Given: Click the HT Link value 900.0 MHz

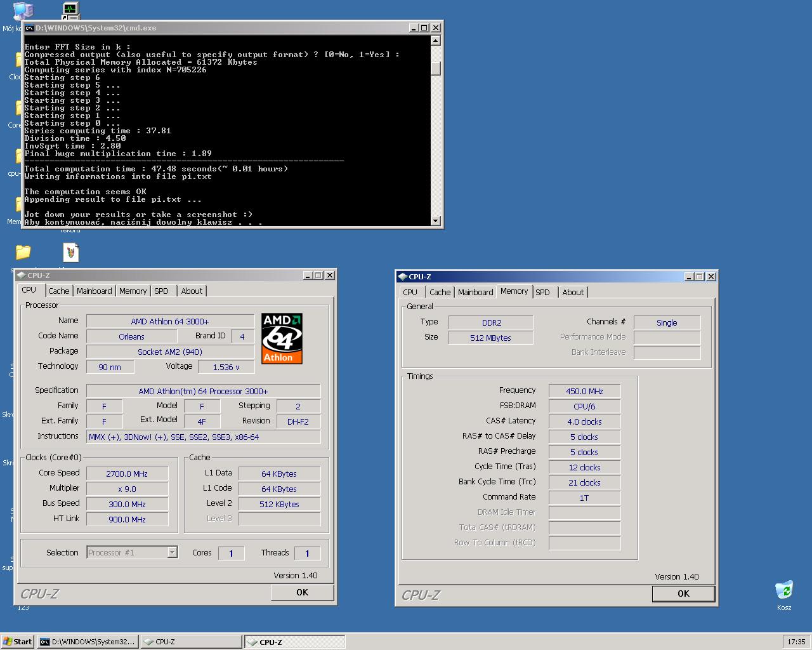Looking at the screenshot, I should pyautogui.click(x=127, y=519).
